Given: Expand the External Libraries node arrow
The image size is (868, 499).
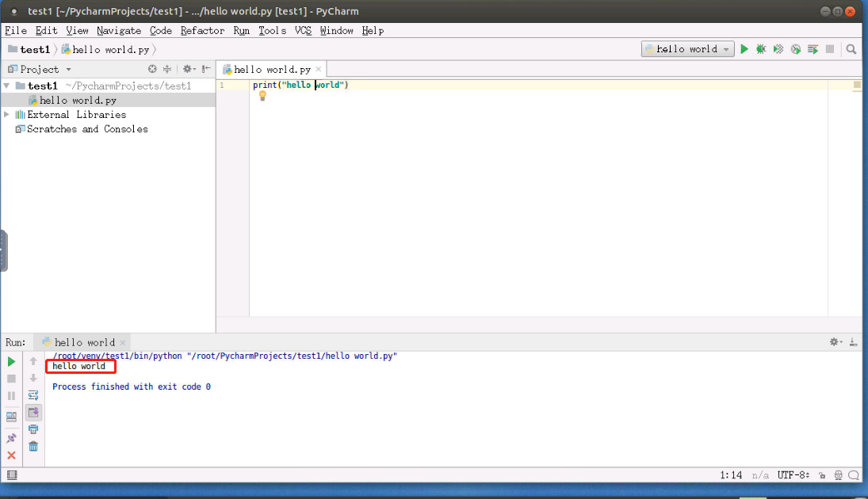Looking at the screenshot, I should click(x=6, y=115).
